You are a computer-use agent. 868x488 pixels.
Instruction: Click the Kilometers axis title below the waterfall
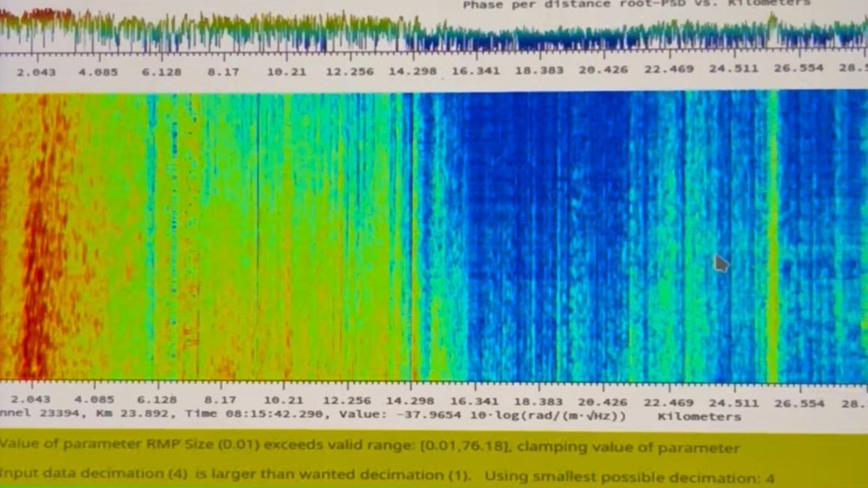[699, 417]
